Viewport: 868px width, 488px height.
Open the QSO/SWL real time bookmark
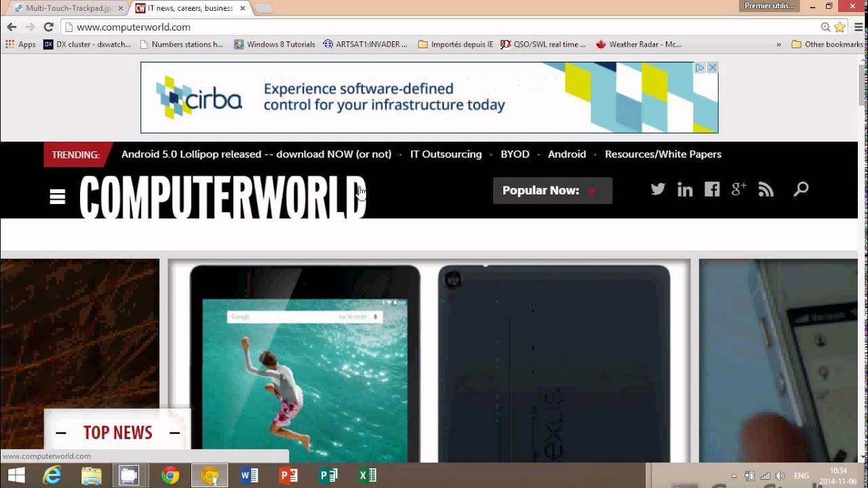(x=543, y=44)
